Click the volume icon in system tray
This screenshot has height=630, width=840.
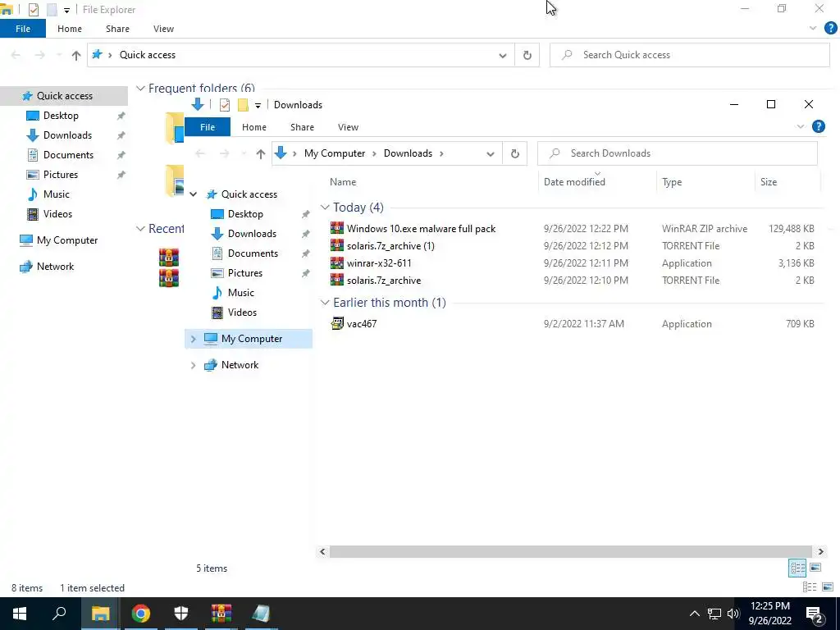733,614
